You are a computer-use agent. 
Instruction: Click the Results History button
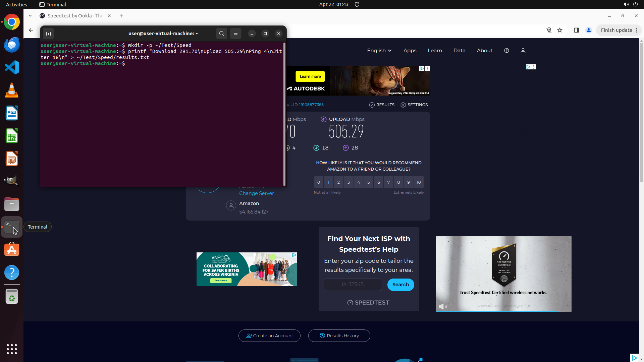tap(339, 336)
